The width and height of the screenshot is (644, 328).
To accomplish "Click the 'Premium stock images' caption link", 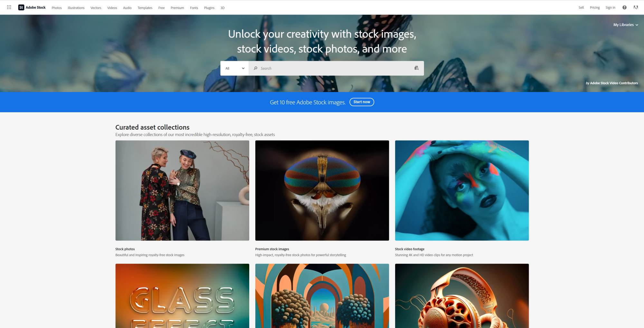I will click(x=272, y=249).
